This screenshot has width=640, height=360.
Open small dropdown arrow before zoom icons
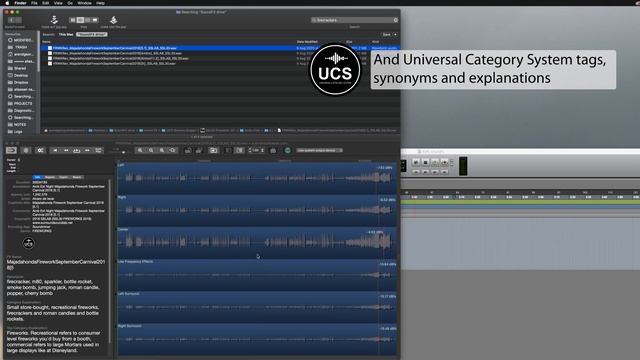123,152
